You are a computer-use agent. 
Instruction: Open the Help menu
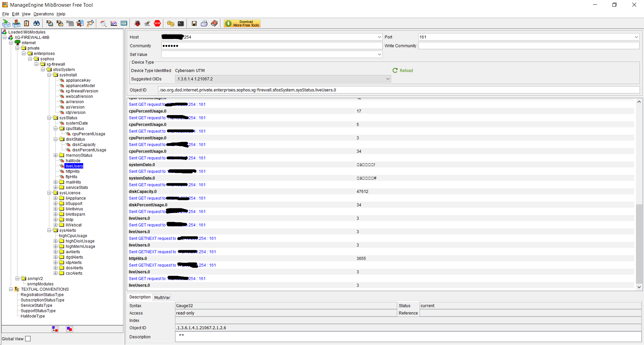(x=61, y=14)
